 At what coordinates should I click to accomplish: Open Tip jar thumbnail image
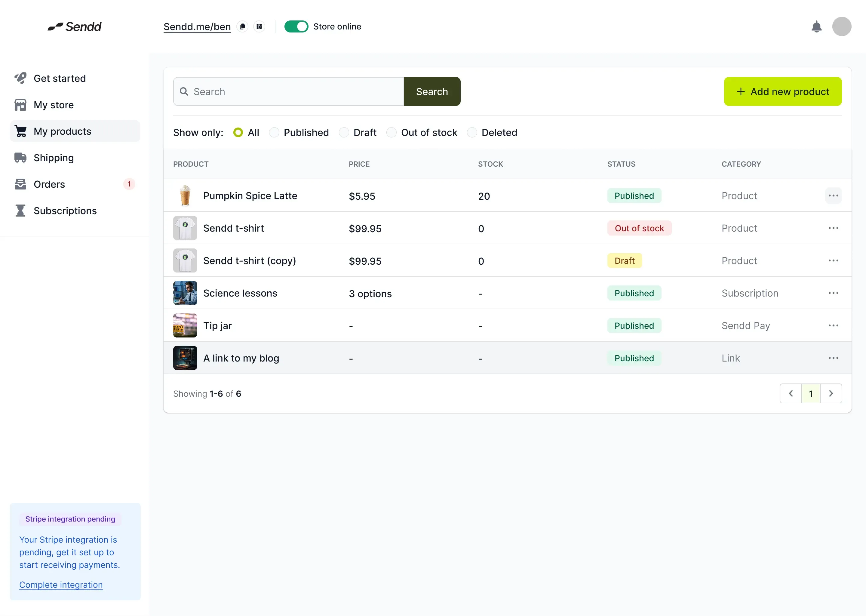185,325
